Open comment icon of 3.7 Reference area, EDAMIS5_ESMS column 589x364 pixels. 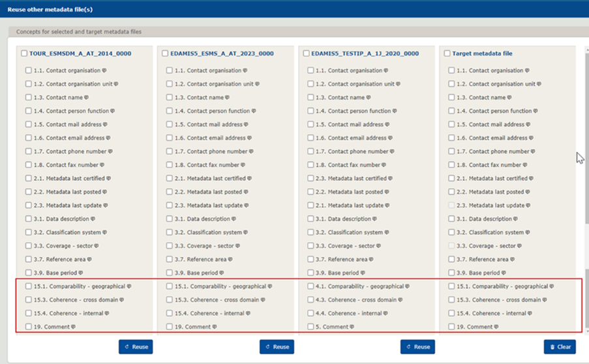[x=230, y=259]
